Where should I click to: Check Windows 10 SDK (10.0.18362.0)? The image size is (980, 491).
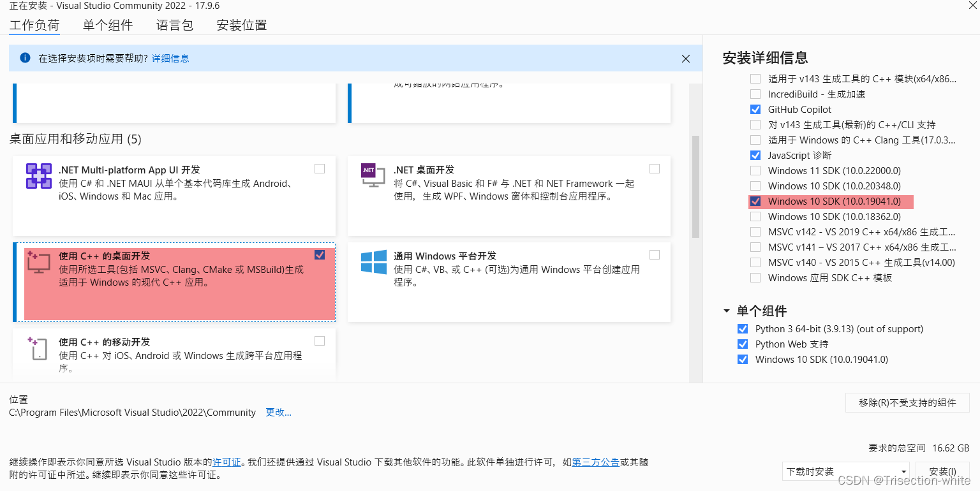[755, 217]
